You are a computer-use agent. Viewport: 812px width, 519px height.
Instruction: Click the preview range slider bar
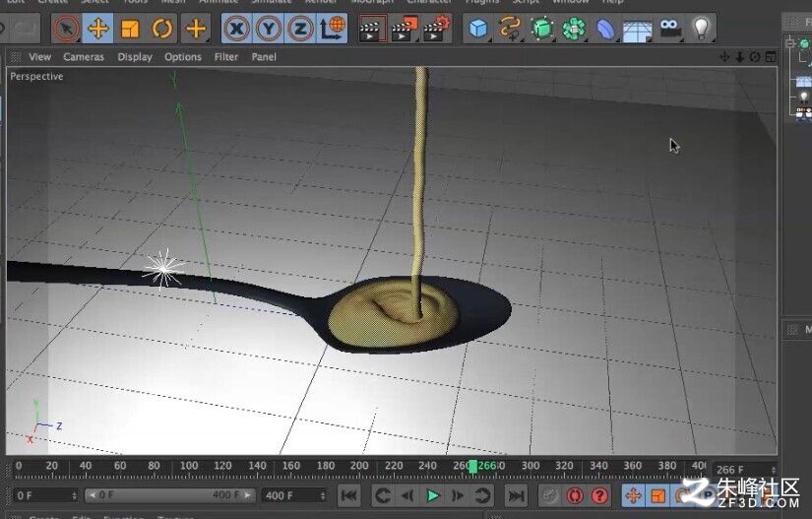[170, 495]
